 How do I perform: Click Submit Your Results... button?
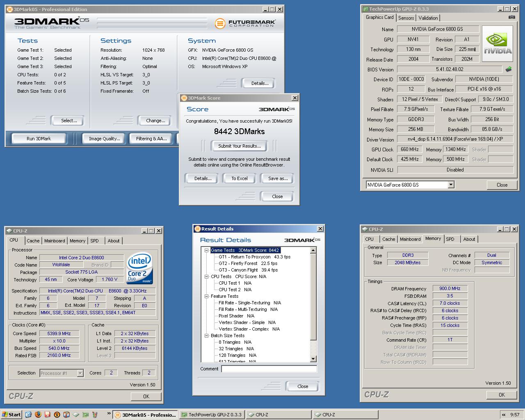(x=239, y=146)
